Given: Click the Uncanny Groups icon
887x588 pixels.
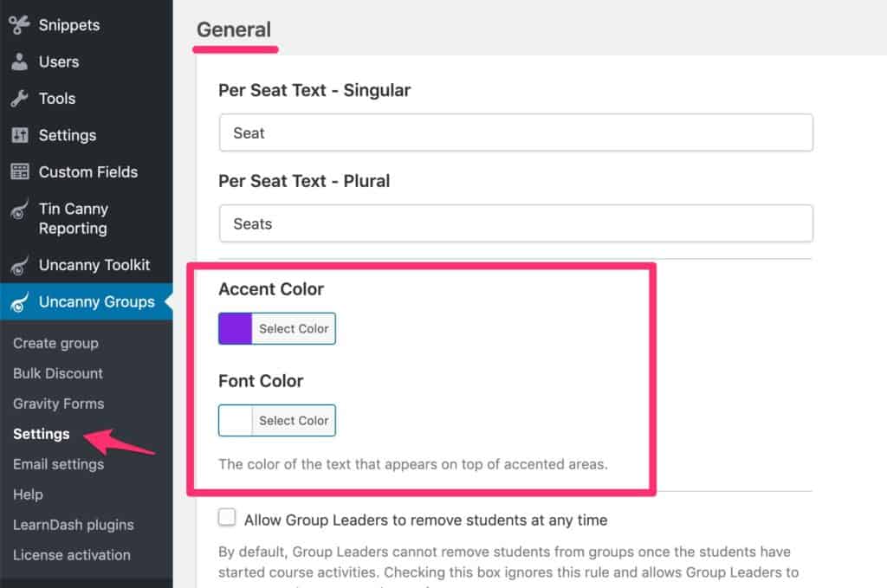Looking at the screenshot, I should click(x=19, y=302).
